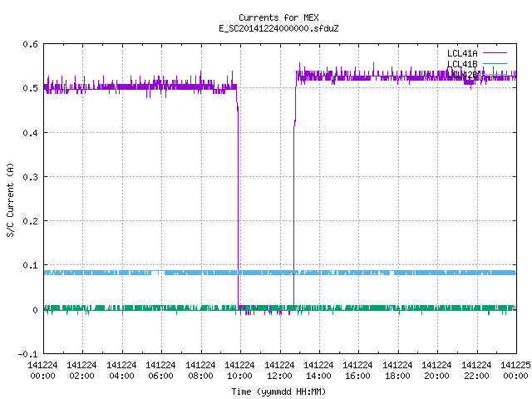Click the 0.2 y-axis tick value
This screenshot has width=532, height=399.
(30, 221)
